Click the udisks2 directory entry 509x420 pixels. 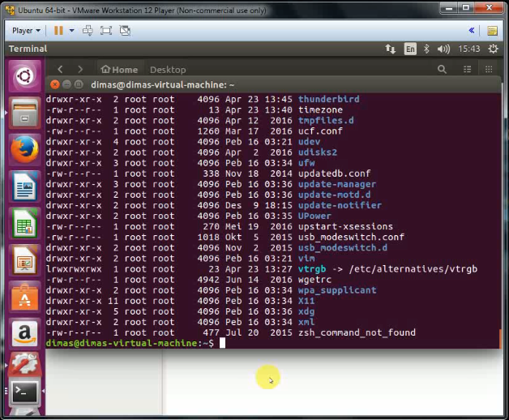(x=318, y=152)
